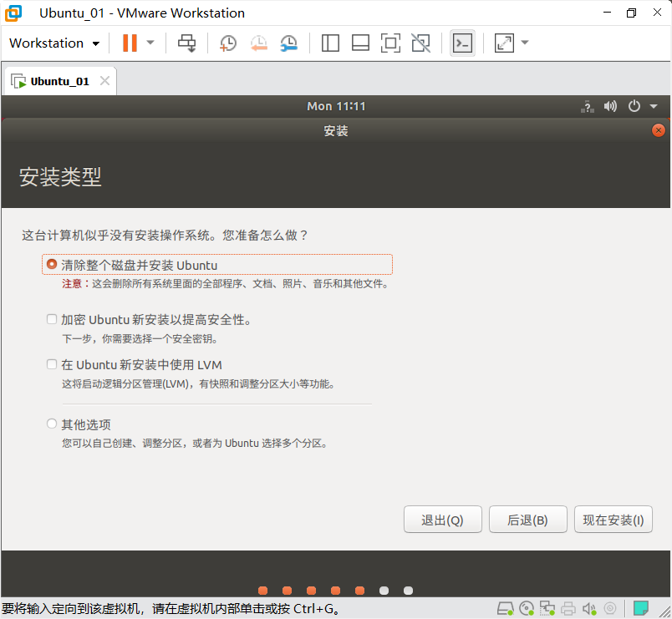Click the revert to snapshot icon

click(259, 43)
